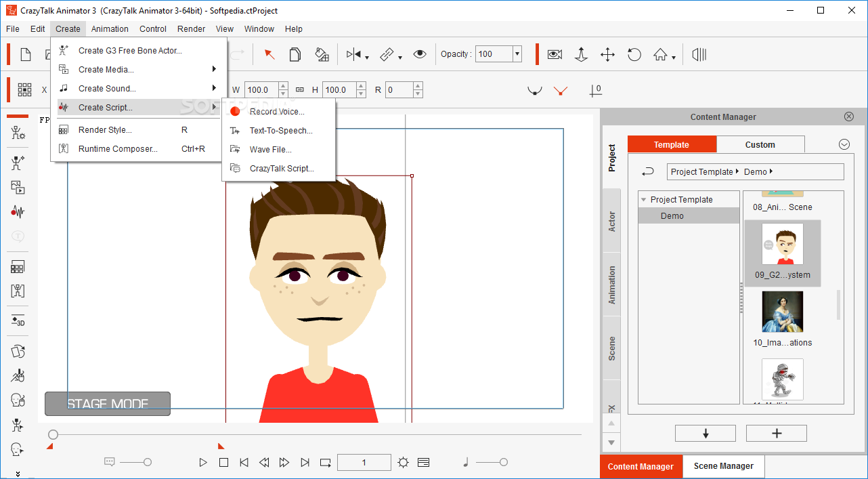The height and width of the screenshot is (479, 868).
Task: Select Record Voice in submenu
Action: [278, 112]
